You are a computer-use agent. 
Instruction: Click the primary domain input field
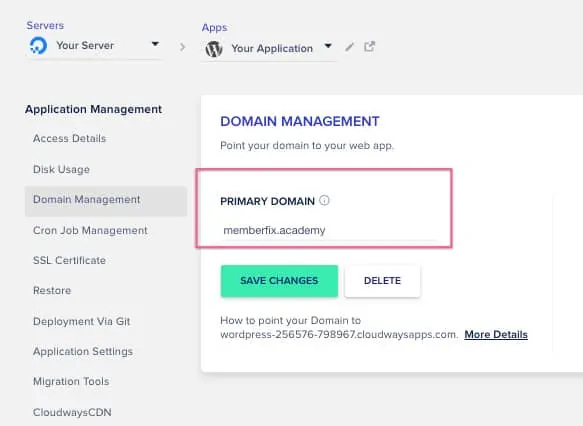point(329,230)
